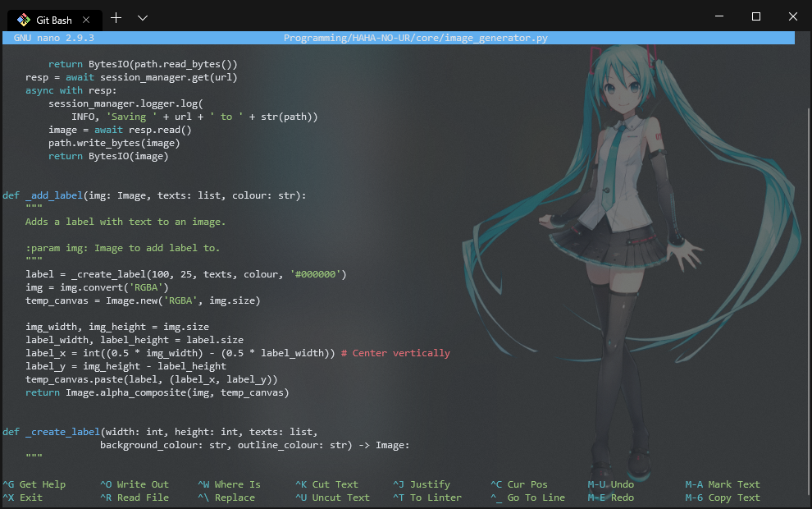Click the '^\ Replace' shortcut
This screenshot has height=509, width=812.
point(226,498)
